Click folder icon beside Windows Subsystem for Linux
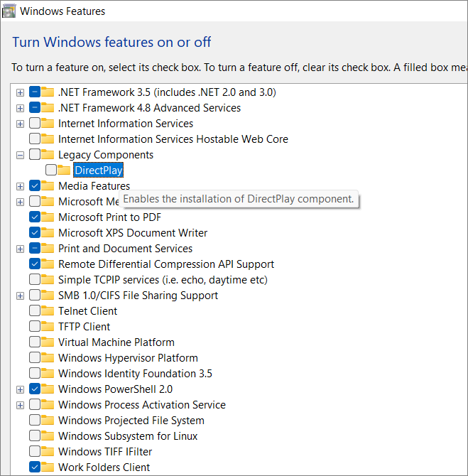468x476 pixels. click(48, 436)
